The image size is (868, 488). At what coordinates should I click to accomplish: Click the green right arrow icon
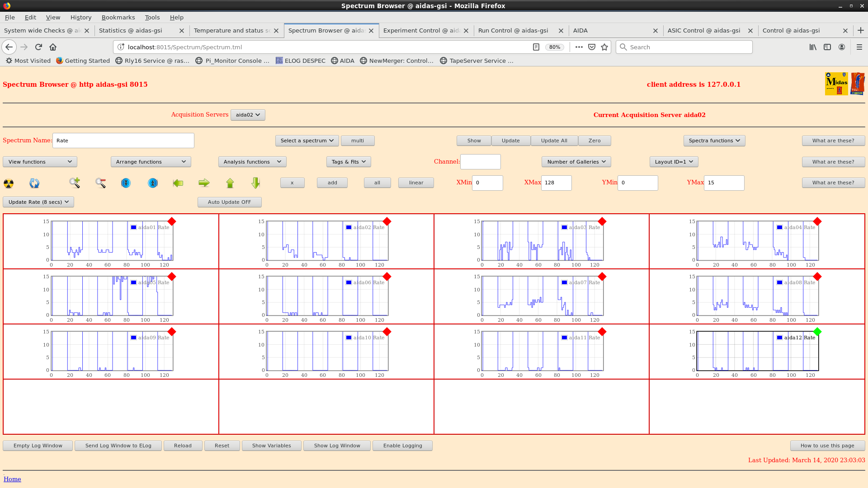point(204,183)
